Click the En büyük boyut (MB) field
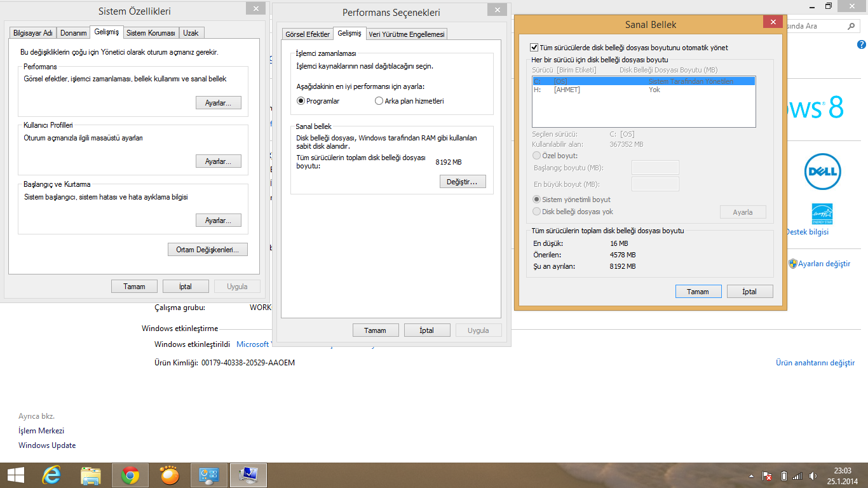Screen dimensions: 868x488 click(655, 184)
